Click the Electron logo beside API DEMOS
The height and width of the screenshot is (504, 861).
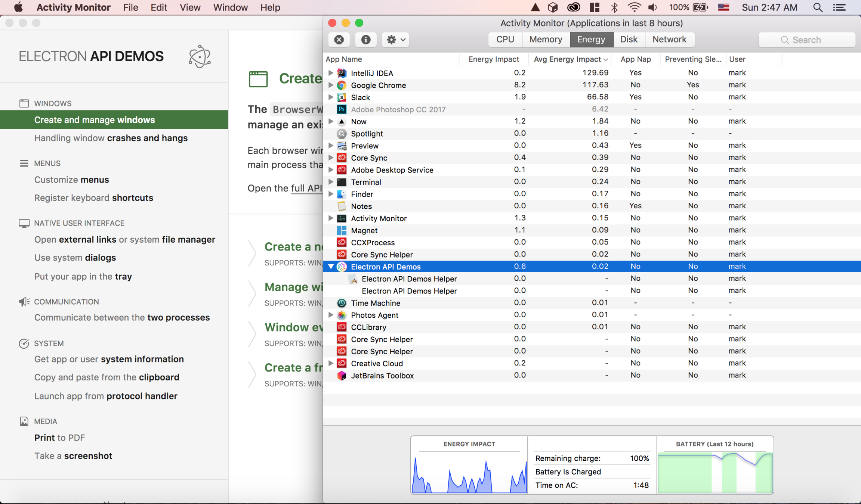pyautogui.click(x=200, y=56)
